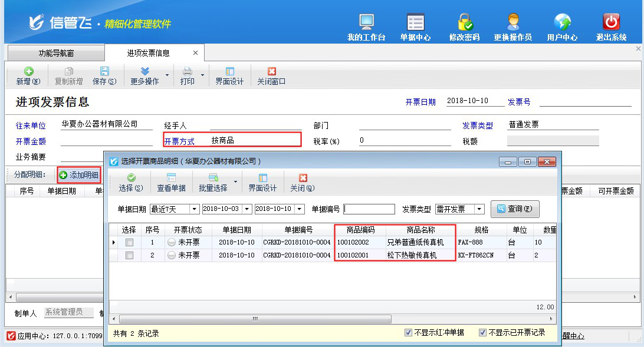Image resolution: width=644 pixels, height=347 pixels.
Task: Tick the checkbox for 松下热敏传真机 row
Action: click(x=129, y=255)
